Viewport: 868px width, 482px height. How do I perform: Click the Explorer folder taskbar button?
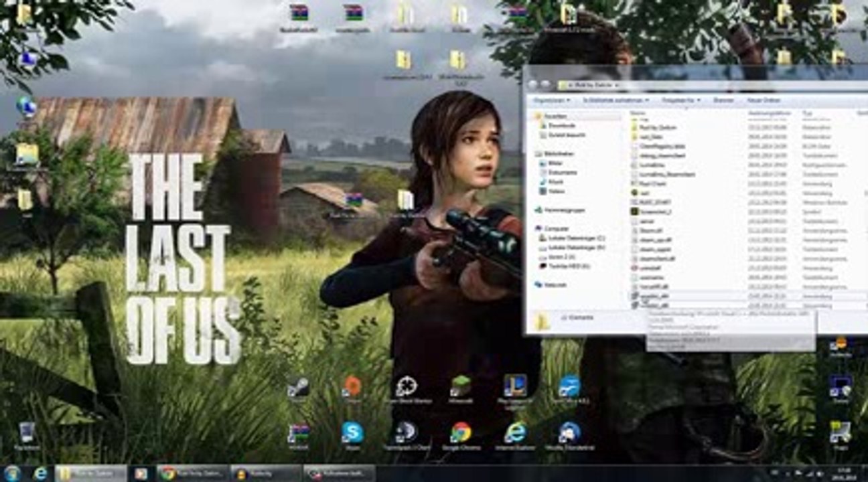(x=91, y=473)
